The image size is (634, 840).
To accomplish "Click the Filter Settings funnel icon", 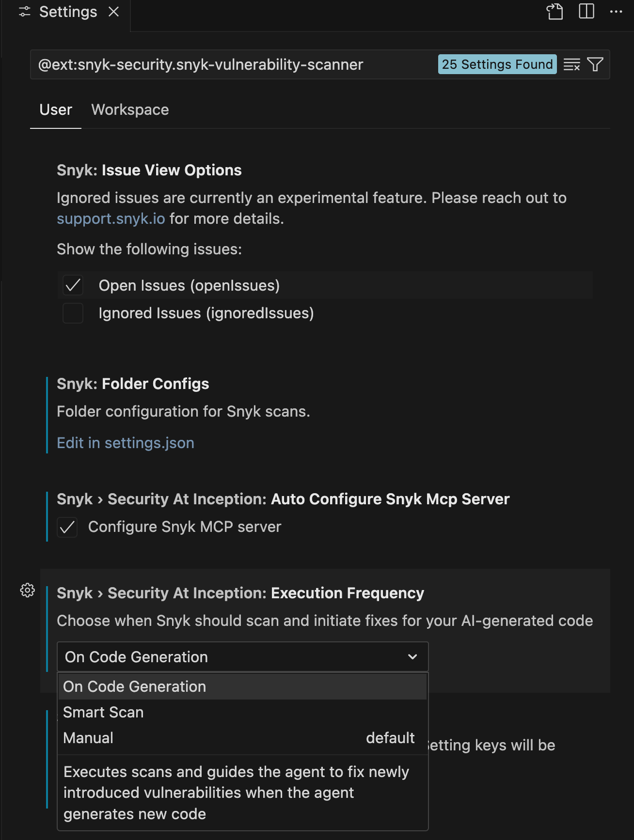I will pyautogui.click(x=595, y=64).
